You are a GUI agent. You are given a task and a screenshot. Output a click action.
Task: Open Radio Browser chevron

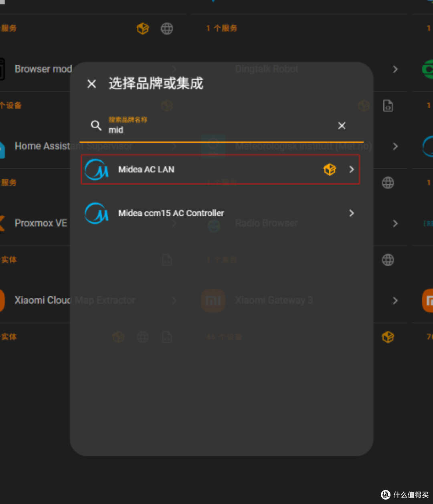[x=395, y=223]
